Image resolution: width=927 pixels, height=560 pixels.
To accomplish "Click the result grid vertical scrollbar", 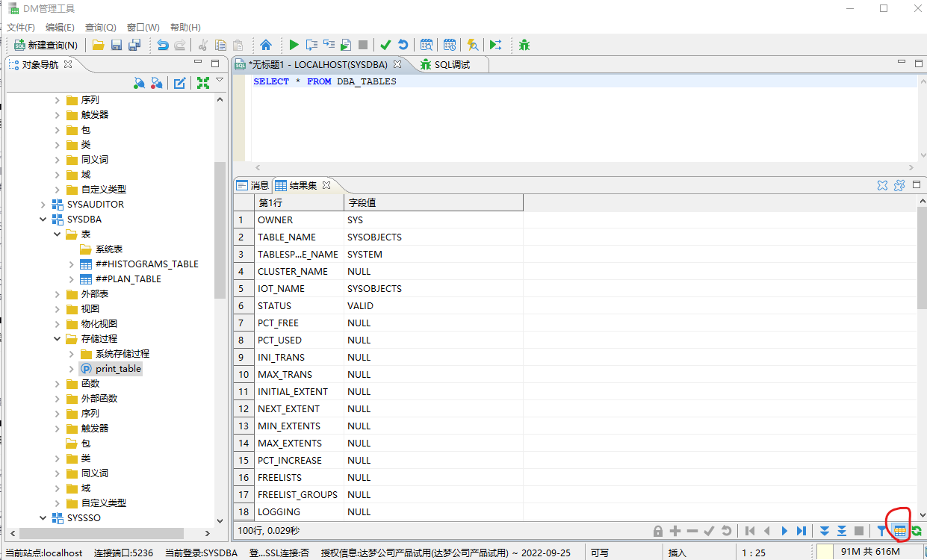I will (x=922, y=259).
